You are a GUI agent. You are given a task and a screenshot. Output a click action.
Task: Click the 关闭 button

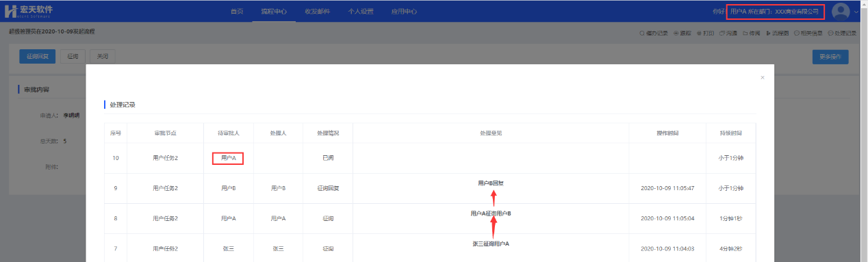click(x=102, y=57)
